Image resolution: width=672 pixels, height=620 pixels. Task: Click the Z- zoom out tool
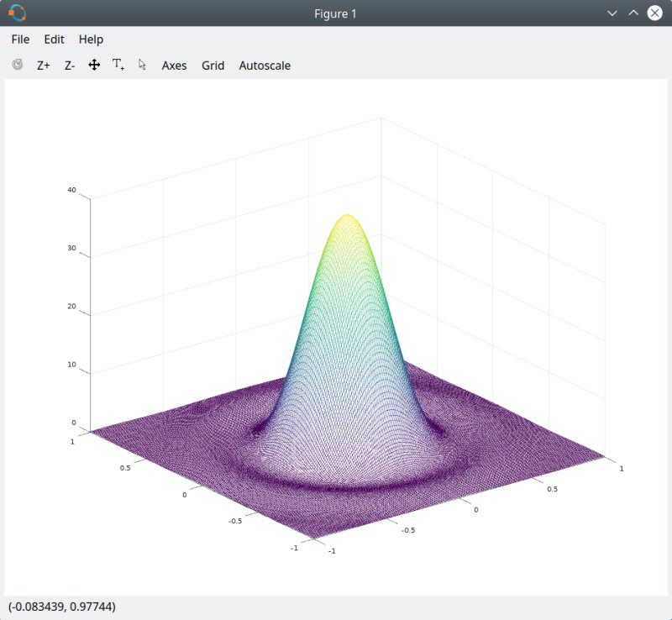coord(70,66)
